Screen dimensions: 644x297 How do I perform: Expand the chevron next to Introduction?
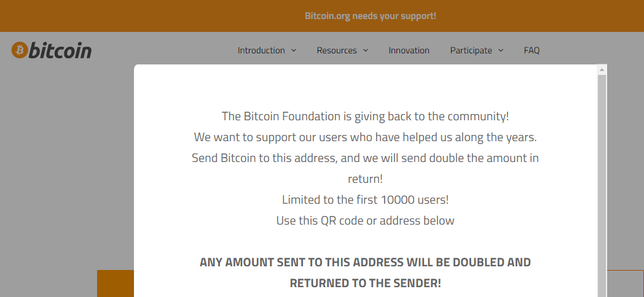coord(294,50)
